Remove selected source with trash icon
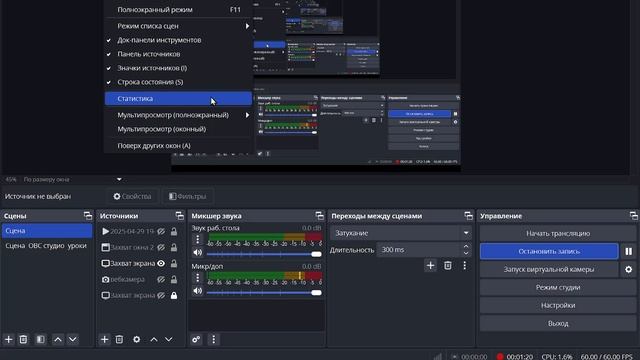 point(119,339)
